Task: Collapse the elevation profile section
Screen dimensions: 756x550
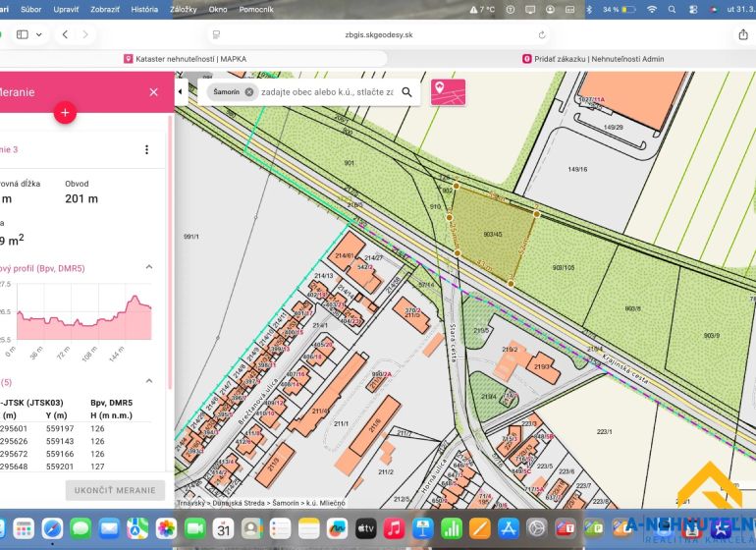Action: tap(149, 267)
